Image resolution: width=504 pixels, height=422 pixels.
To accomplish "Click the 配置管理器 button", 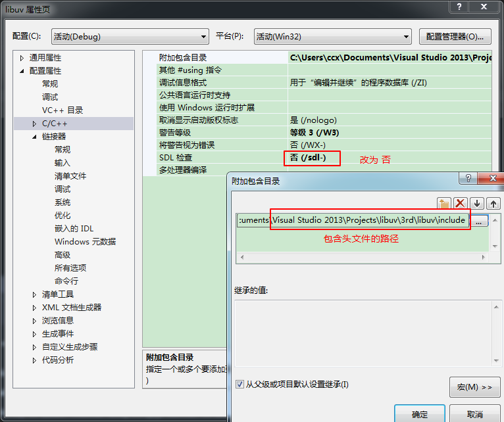I will pyautogui.click(x=459, y=37).
